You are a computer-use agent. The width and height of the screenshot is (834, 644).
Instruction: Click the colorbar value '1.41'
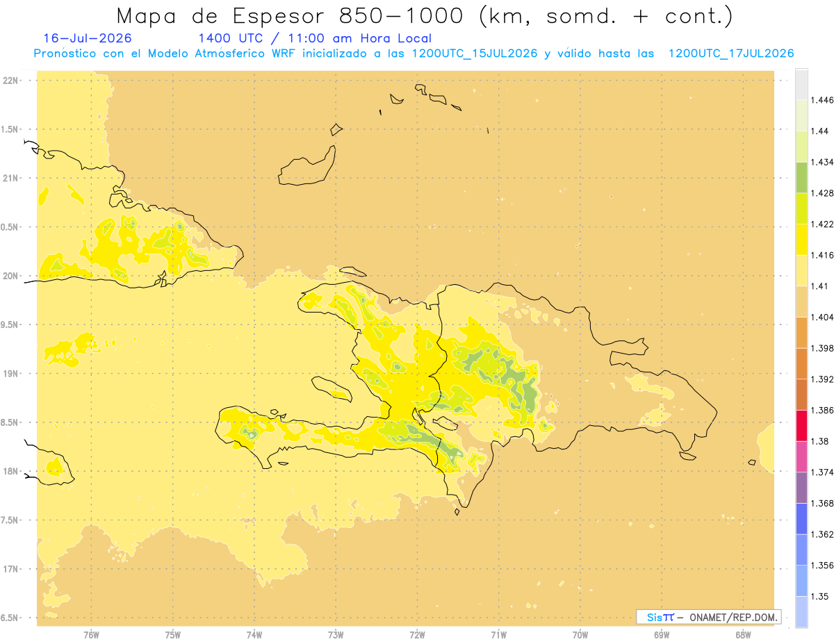(x=819, y=286)
